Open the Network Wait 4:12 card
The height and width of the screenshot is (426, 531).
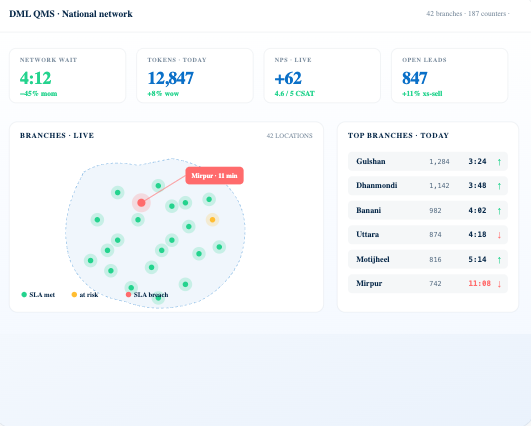[x=68, y=76]
